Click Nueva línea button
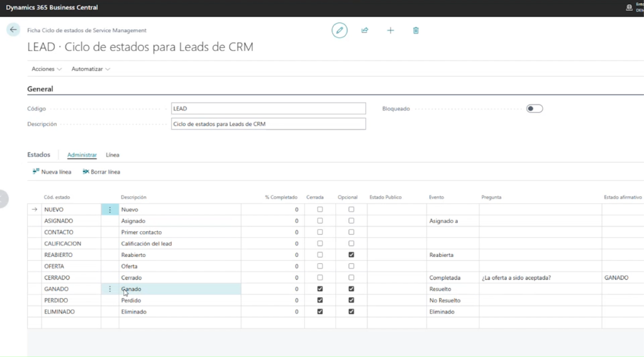The width and height of the screenshot is (644, 357). click(x=52, y=172)
